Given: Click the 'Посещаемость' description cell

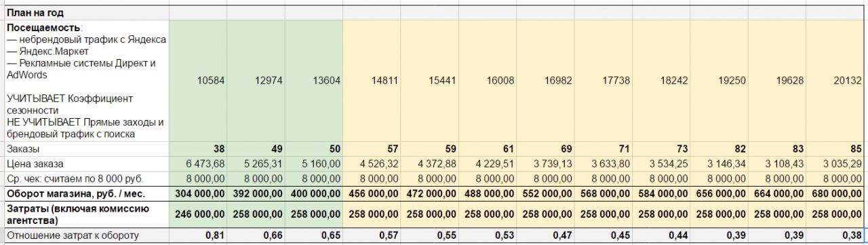Looking at the screenshot, I should tap(86, 81).
